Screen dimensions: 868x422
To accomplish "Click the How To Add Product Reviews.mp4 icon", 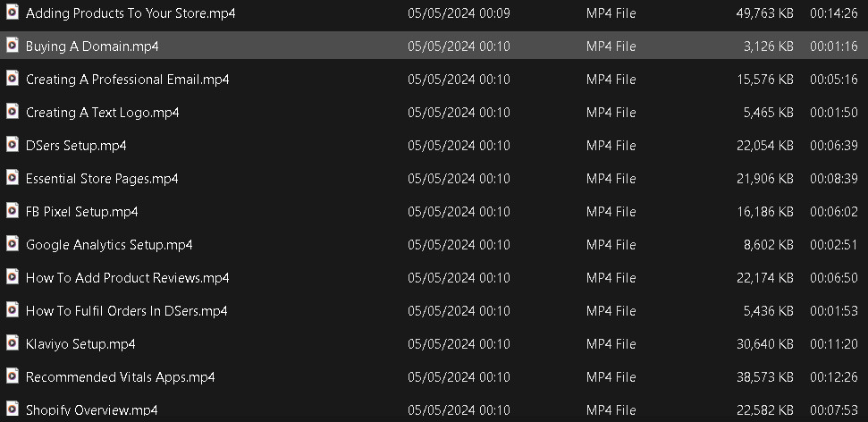I will [x=13, y=277].
